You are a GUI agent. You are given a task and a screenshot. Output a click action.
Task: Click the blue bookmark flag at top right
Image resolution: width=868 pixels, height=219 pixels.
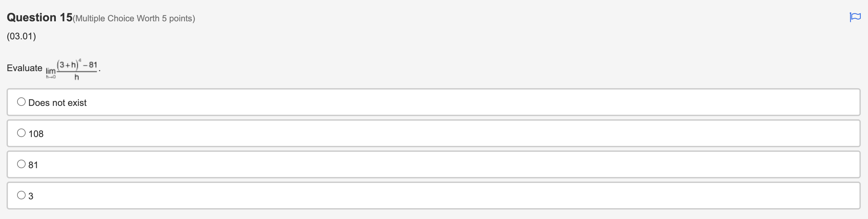(855, 17)
